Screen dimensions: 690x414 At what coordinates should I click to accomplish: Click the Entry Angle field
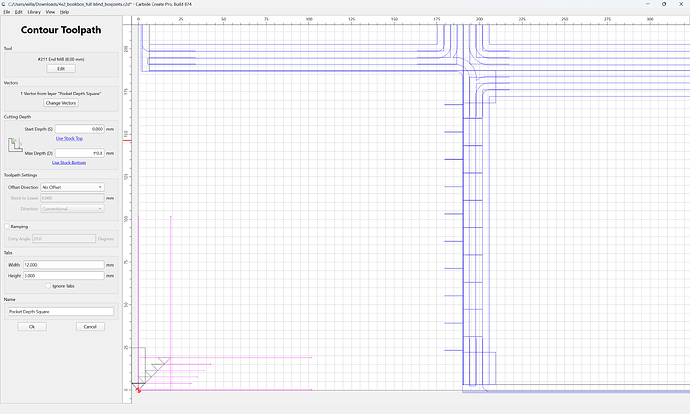[x=64, y=238]
